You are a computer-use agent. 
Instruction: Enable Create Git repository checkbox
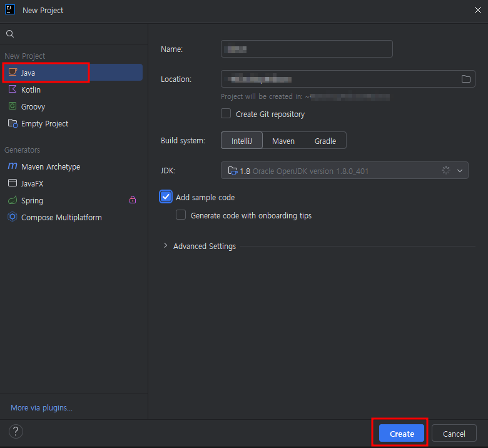pos(226,114)
